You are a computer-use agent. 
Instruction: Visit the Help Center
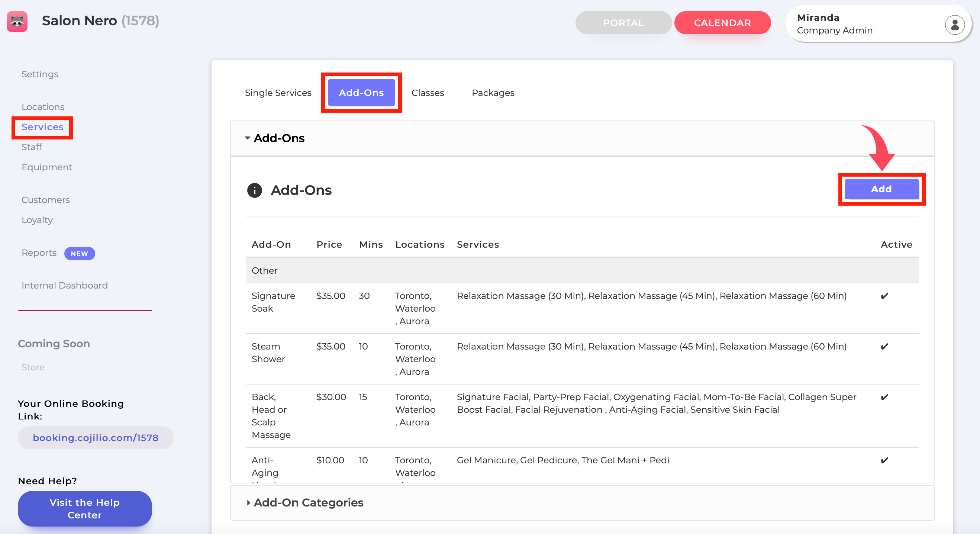point(85,508)
